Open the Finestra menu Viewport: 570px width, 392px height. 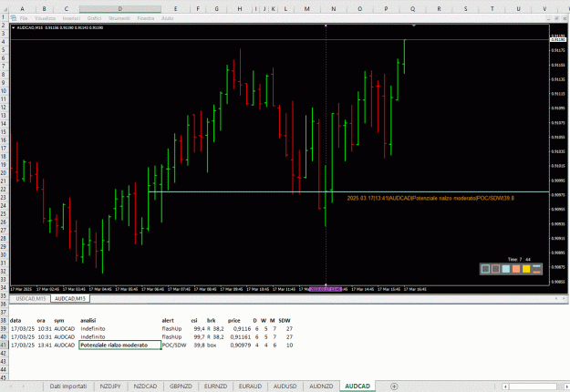(x=146, y=18)
